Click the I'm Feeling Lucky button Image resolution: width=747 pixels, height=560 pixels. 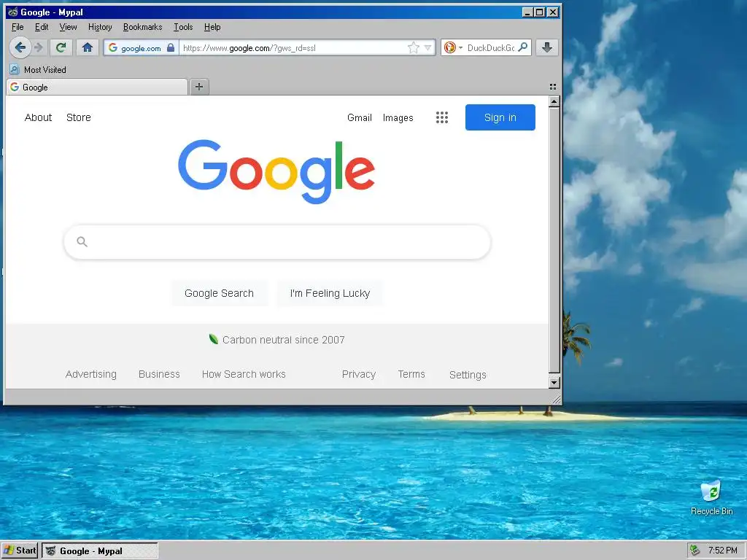pyautogui.click(x=330, y=293)
